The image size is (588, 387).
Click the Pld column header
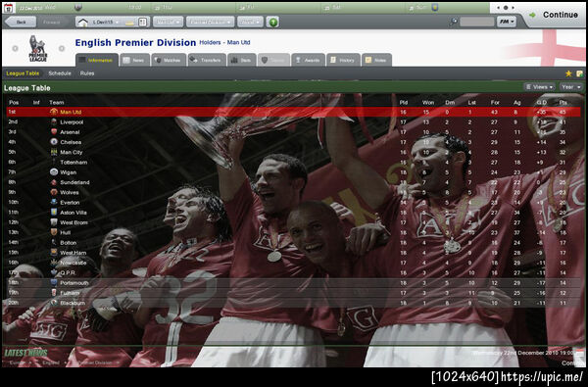(x=404, y=102)
